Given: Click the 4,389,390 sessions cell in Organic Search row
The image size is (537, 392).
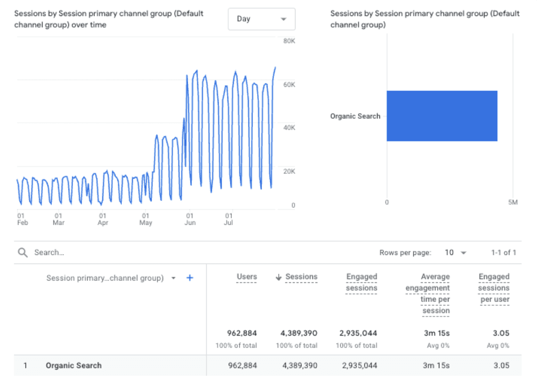Looking at the screenshot, I should click(300, 366).
